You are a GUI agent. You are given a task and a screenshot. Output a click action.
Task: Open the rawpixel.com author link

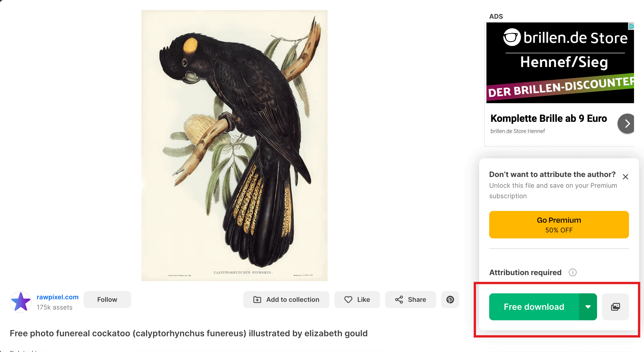(x=57, y=297)
